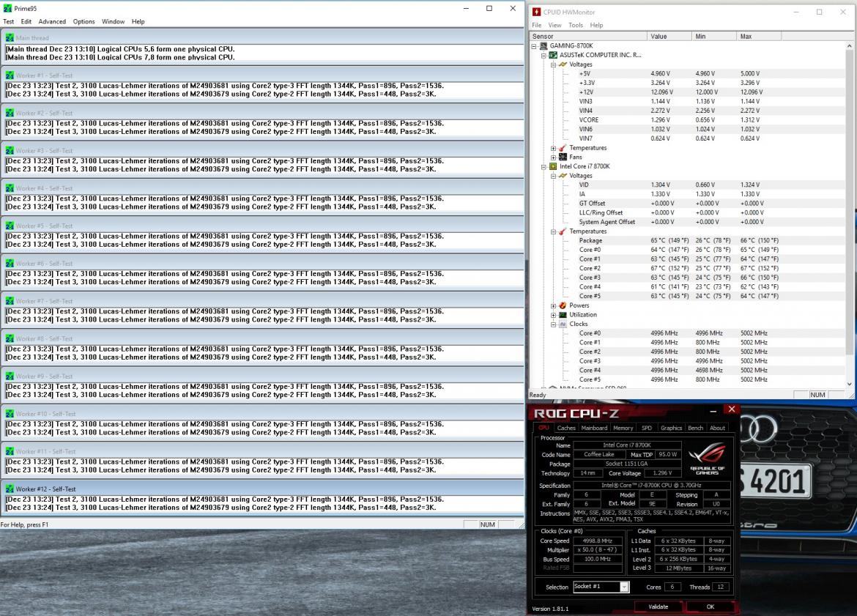Click the Republic of Gamers logo in CPU-Z
The width and height of the screenshot is (857, 616).
click(x=708, y=458)
